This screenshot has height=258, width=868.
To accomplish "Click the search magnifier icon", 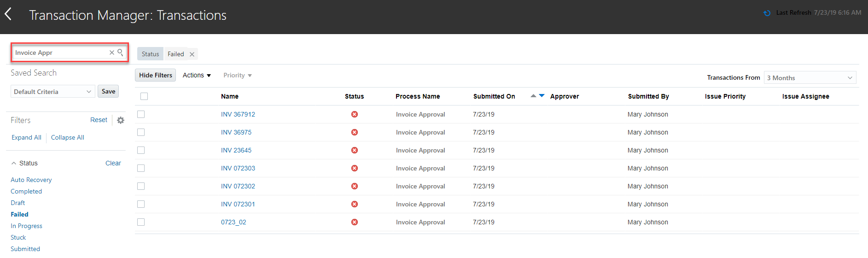I will pos(120,52).
